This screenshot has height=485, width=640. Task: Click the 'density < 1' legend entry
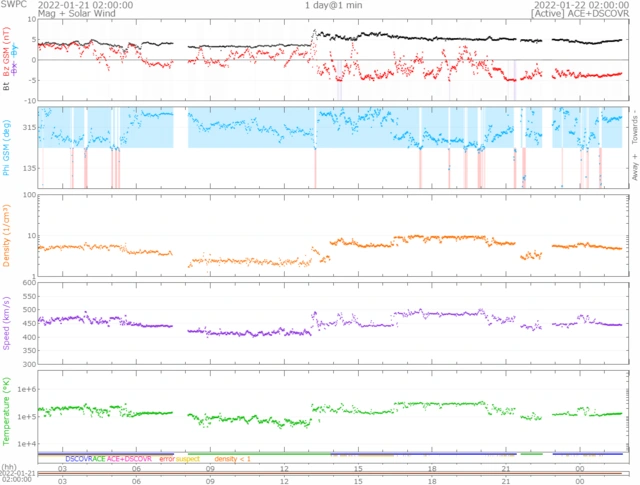click(232, 458)
